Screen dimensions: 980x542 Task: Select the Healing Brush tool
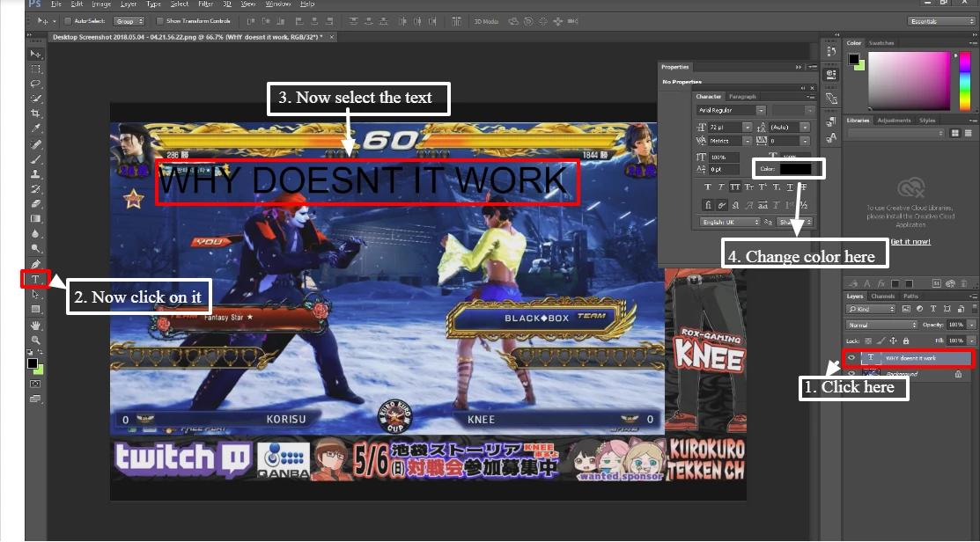[35, 144]
